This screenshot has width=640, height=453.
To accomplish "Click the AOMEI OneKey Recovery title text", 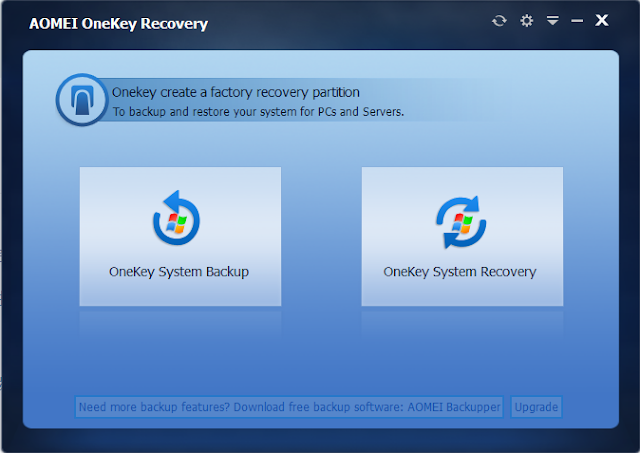I will 118,24.
